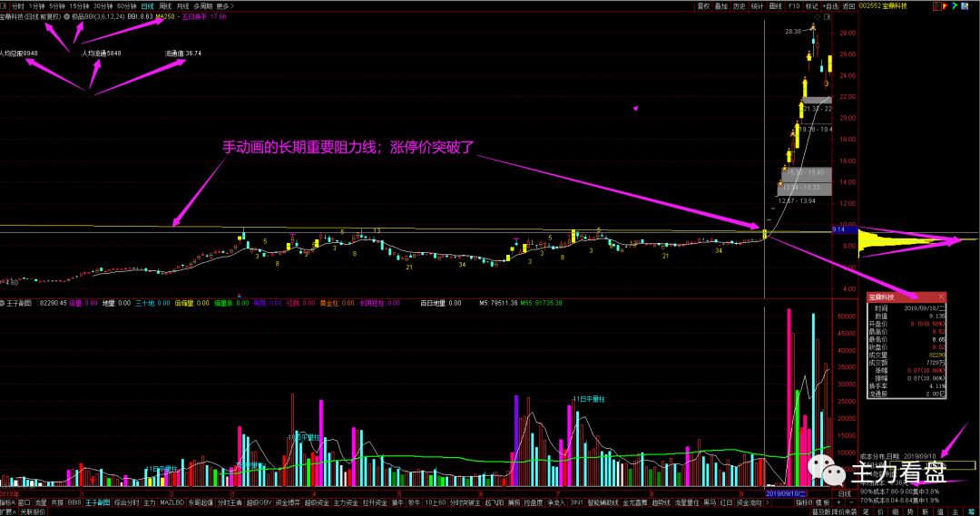Click the red-framed flag icon at top right
Image resolution: width=980 pixels, height=516 pixels.
pos(936,6)
